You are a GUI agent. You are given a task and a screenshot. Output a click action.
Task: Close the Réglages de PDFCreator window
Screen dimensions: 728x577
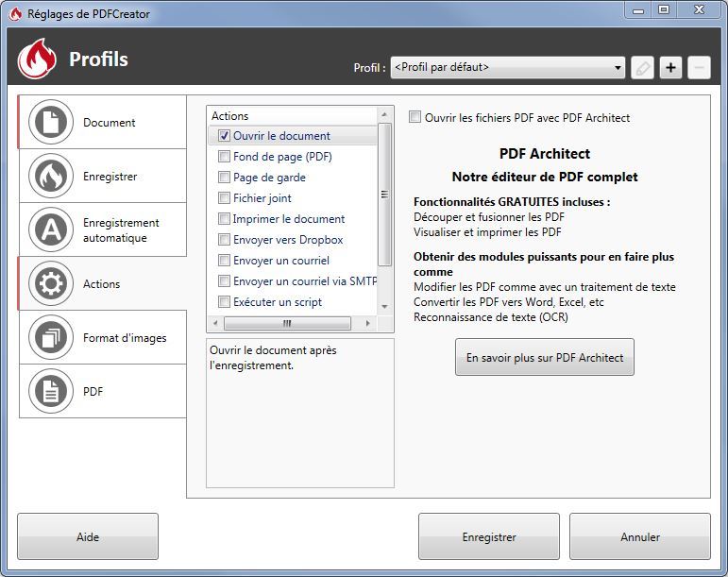700,10
